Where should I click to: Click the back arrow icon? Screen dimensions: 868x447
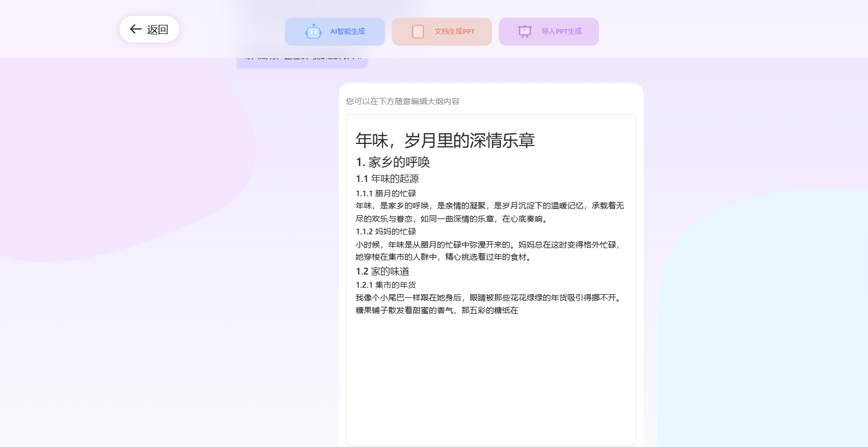(x=136, y=29)
